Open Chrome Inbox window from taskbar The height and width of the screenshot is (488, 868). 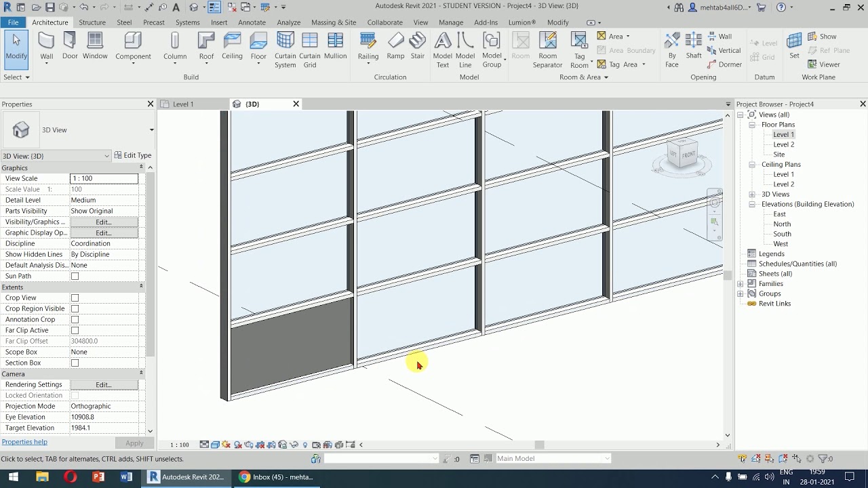pyautogui.click(x=276, y=477)
